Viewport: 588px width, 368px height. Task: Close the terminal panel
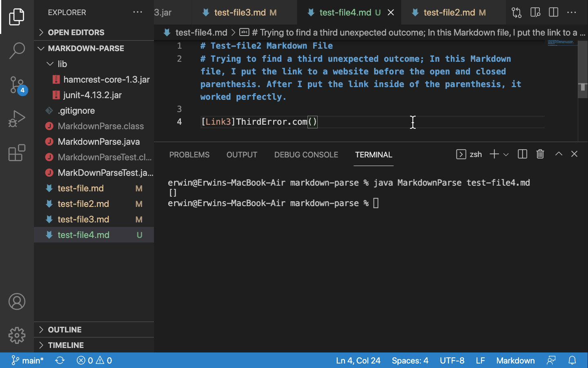coord(574,154)
